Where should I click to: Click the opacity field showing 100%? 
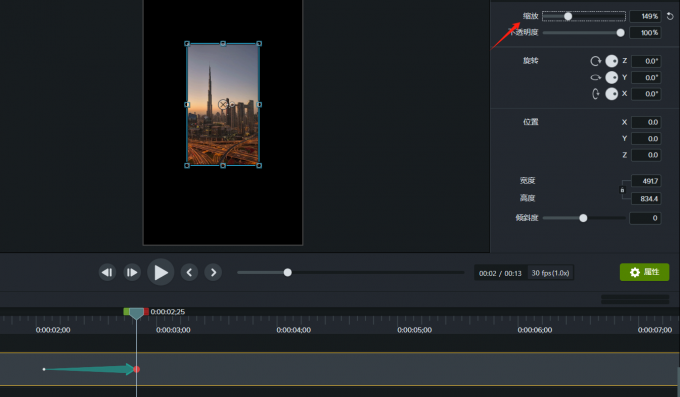[x=645, y=33]
